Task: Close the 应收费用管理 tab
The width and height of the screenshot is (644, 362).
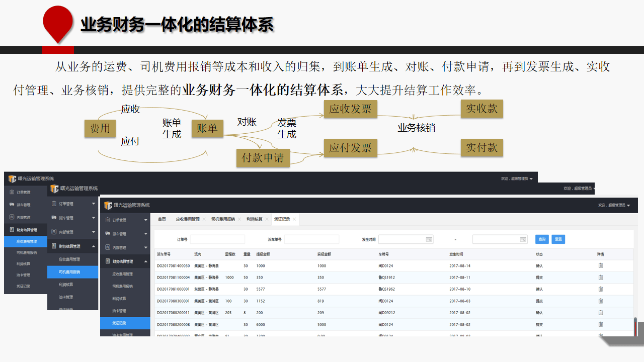Action: pos(204,219)
